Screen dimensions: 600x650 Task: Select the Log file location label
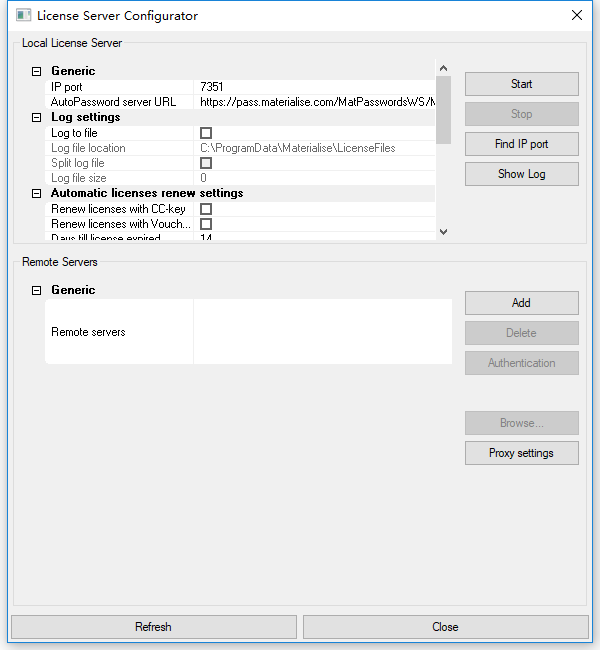point(88,148)
